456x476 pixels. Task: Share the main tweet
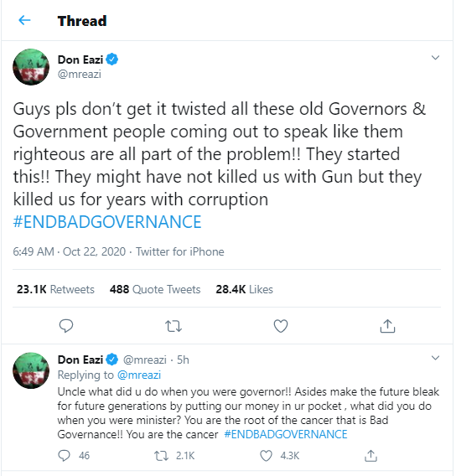388,326
